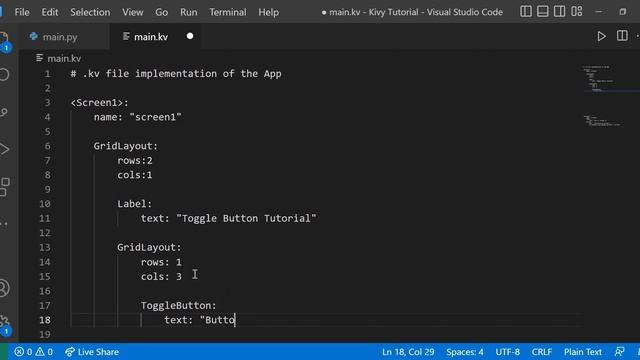The width and height of the screenshot is (640, 360).
Task: Click the rows: 1 text
Action: (x=161, y=262)
